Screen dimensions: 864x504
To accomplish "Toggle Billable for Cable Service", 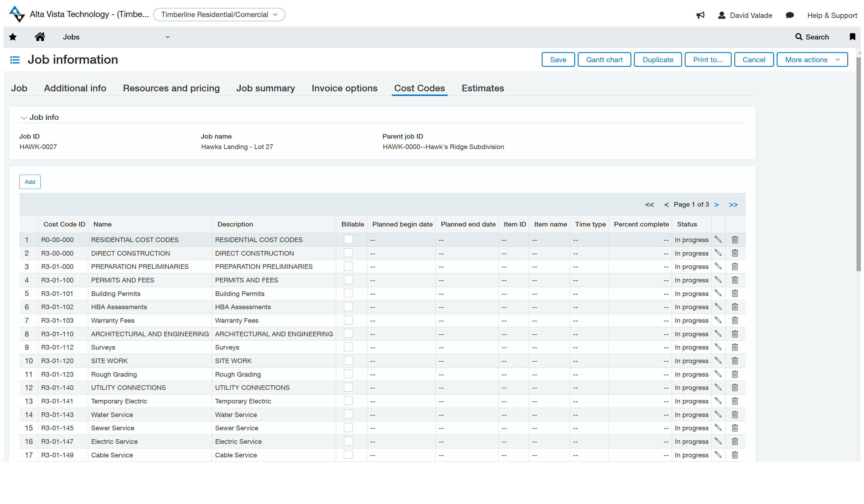I will click(348, 455).
